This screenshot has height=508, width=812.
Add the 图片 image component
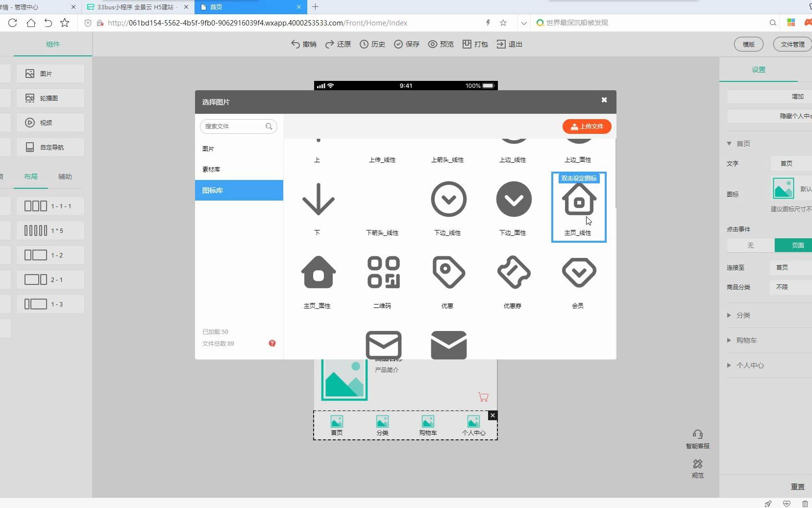coord(50,74)
